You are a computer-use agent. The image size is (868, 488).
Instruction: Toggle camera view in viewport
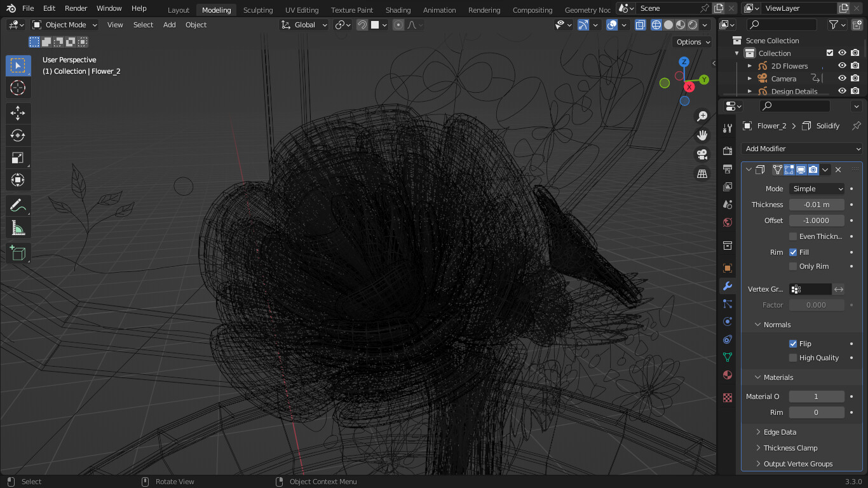click(x=702, y=154)
